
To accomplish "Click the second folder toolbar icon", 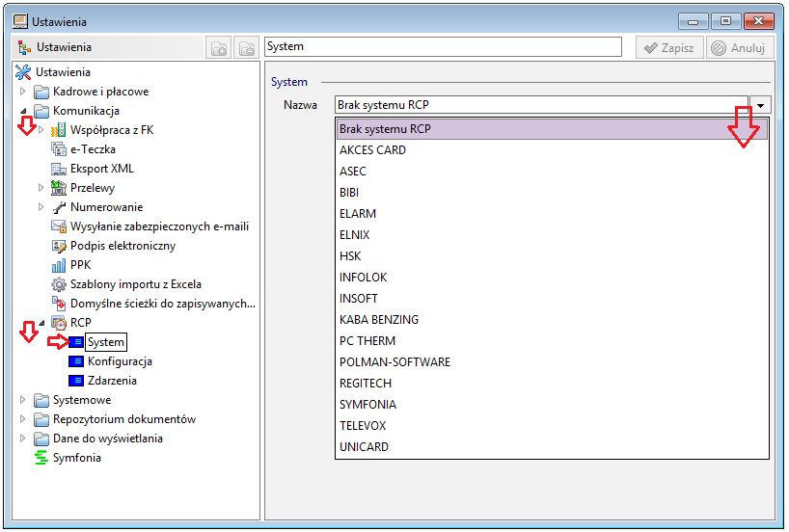I will (247, 48).
